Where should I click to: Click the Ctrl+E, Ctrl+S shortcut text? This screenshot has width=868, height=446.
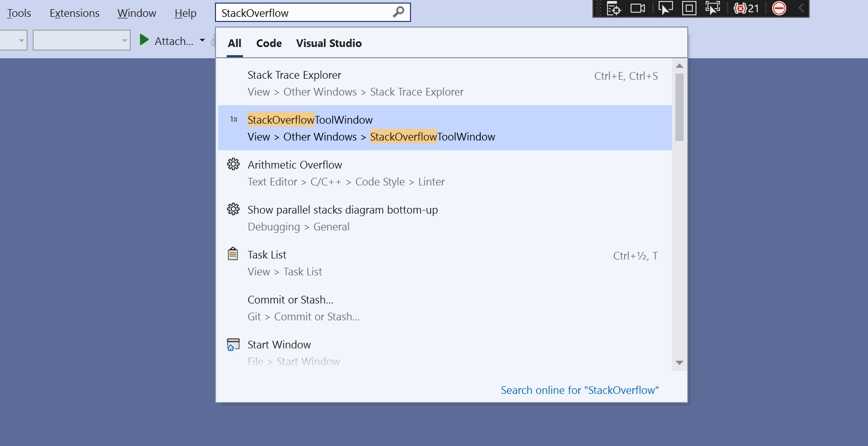(x=626, y=76)
